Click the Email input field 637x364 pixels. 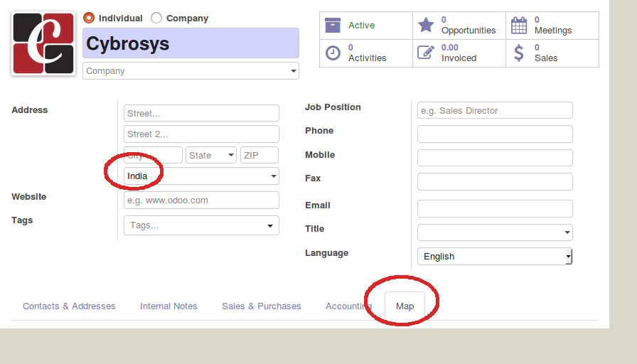pos(495,208)
